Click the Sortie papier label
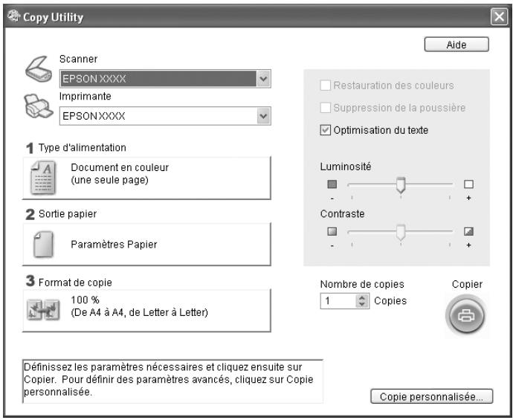 (x=68, y=214)
